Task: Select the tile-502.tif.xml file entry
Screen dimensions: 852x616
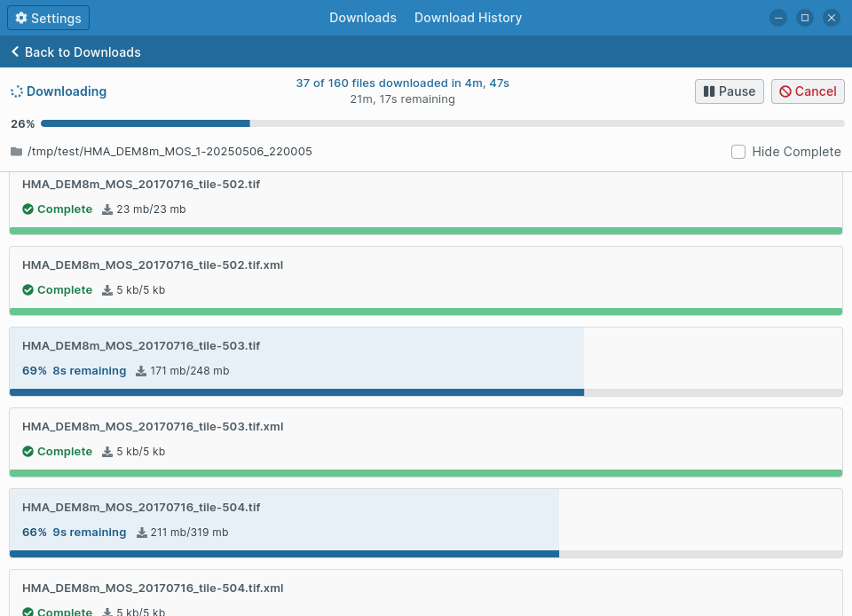Action: pyautogui.click(x=153, y=265)
